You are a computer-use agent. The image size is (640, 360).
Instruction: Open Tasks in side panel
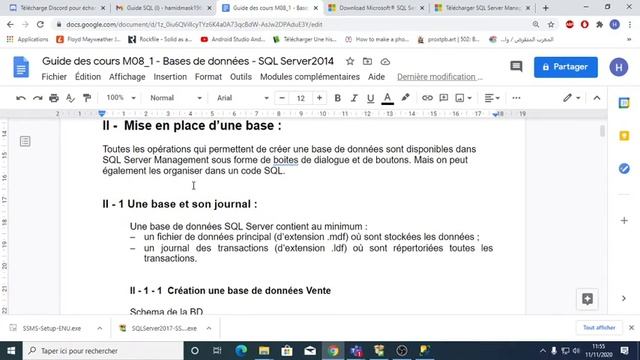click(x=624, y=168)
